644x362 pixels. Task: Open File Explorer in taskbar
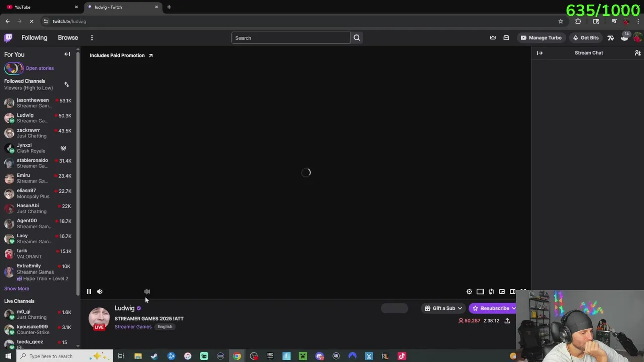(138, 356)
